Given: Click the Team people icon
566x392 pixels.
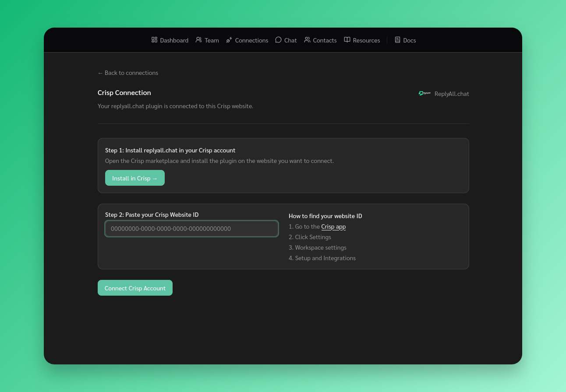Looking at the screenshot, I should pos(198,39).
